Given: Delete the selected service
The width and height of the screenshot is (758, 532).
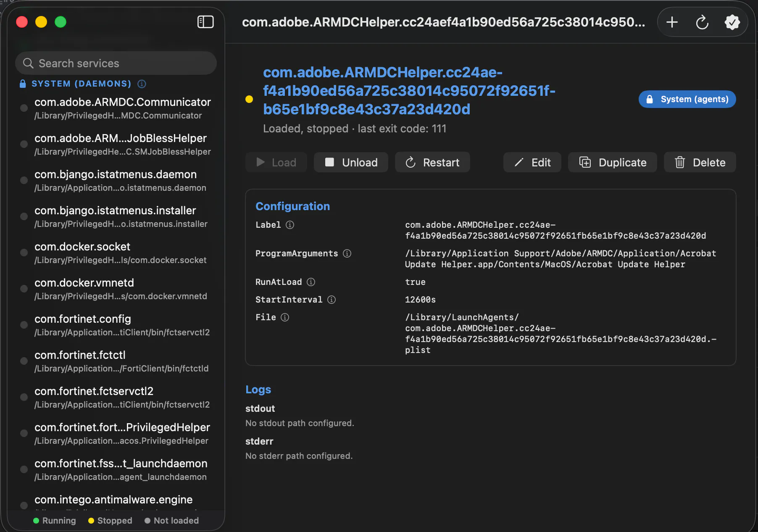Looking at the screenshot, I should pos(700,162).
